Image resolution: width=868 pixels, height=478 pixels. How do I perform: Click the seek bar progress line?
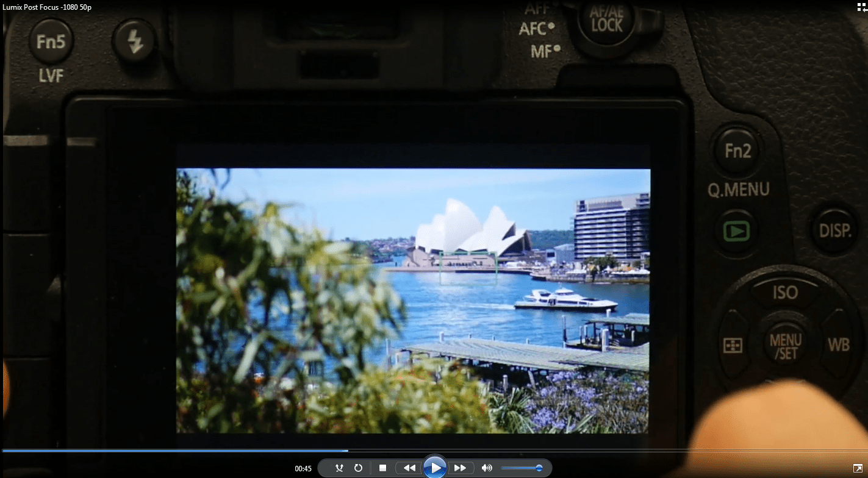(x=434, y=451)
